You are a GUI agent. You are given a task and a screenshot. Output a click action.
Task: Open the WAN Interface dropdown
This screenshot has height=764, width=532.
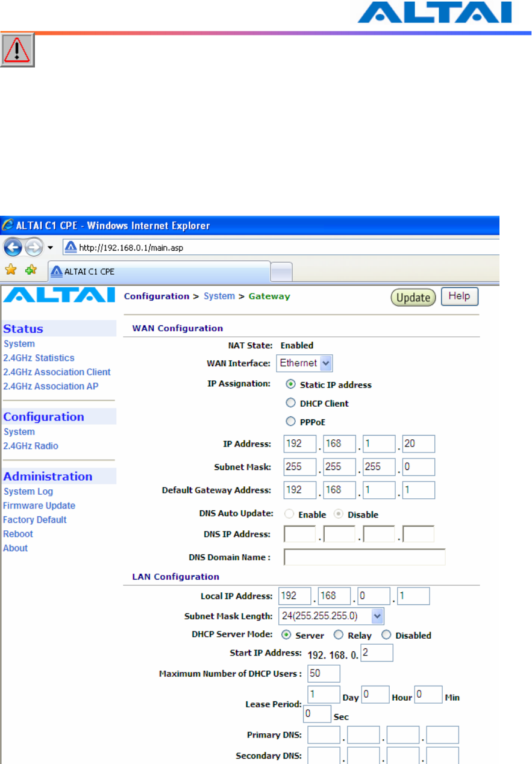tap(304, 363)
